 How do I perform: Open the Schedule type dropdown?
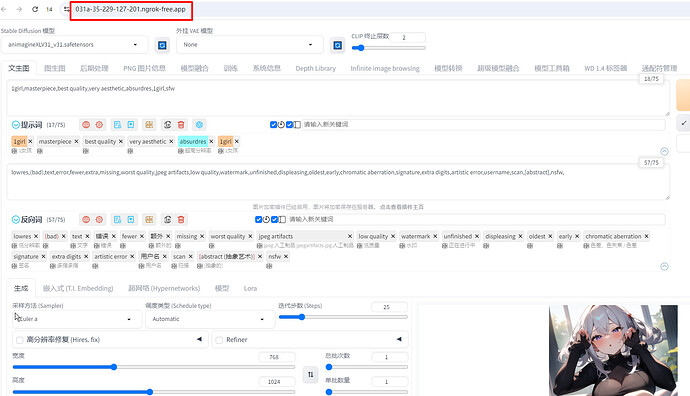click(210, 319)
